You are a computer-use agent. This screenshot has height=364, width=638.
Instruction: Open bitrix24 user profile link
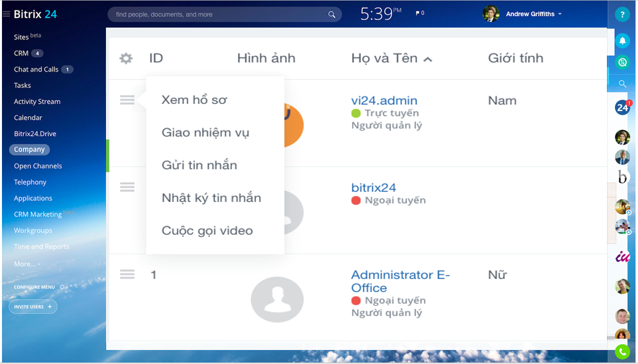(x=373, y=188)
